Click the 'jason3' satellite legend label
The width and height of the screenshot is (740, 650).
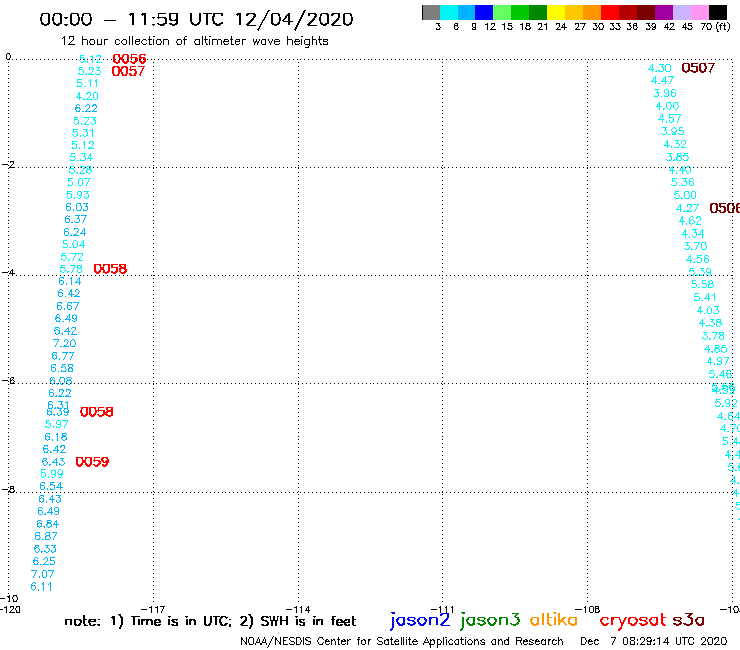point(490,620)
